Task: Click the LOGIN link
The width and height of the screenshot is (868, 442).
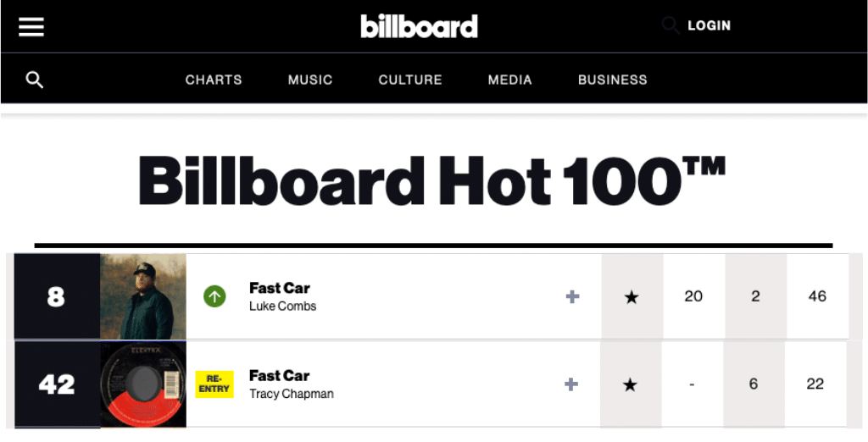Action: (709, 26)
